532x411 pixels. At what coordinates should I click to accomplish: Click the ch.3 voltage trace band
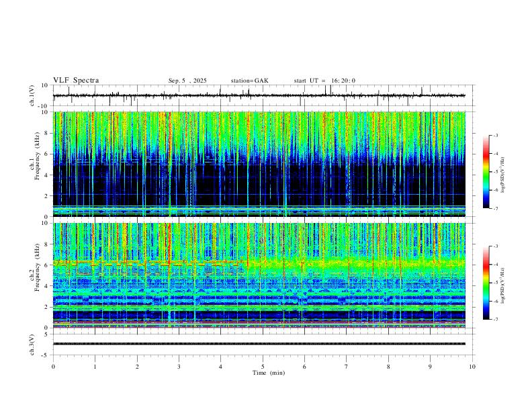pyautogui.click(x=259, y=344)
